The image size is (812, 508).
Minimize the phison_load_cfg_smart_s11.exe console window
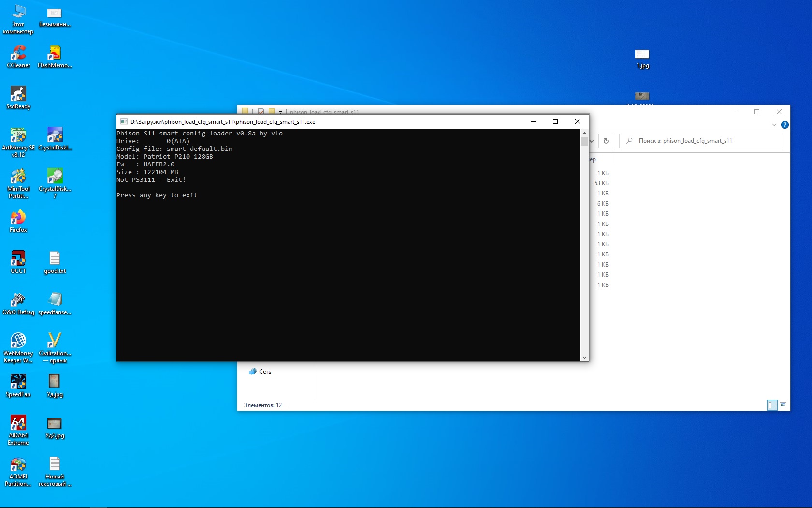534,122
